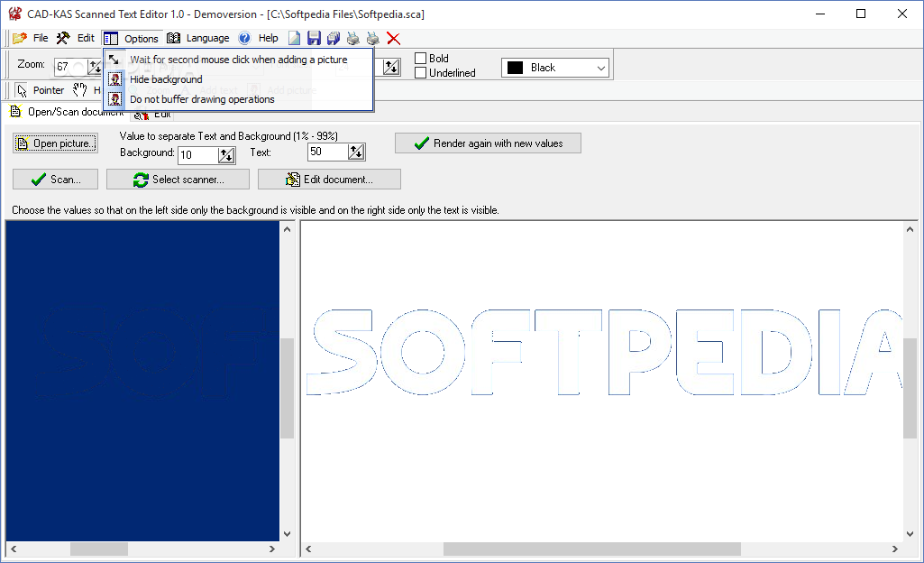Click the first printer toolbar icon
The image size is (924, 563).
coord(353,38)
